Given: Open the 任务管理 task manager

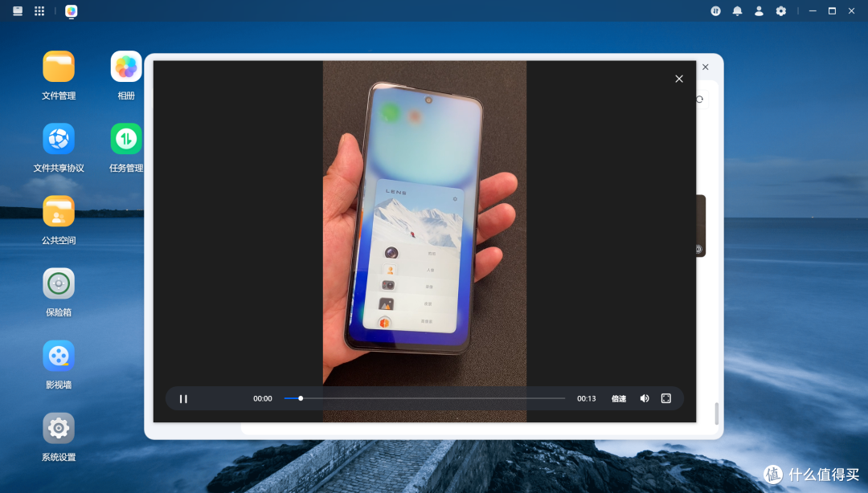Looking at the screenshot, I should tap(126, 139).
